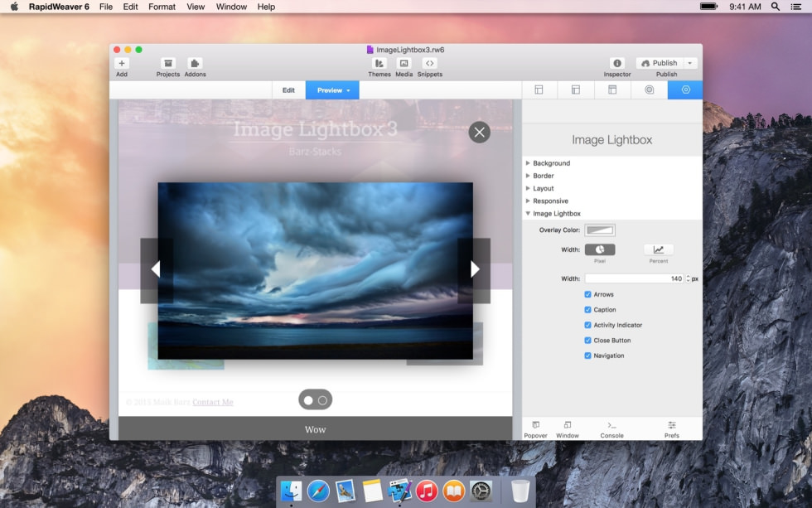Screen dimensions: 812x508
Task: Open the Addons toolbar icon
Action: point(195,63)
